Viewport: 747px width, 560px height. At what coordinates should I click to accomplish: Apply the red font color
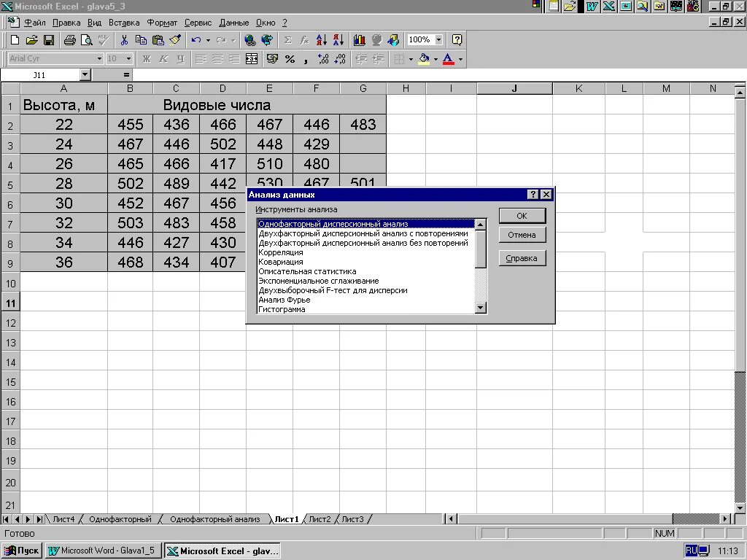[x=449, y=59]
